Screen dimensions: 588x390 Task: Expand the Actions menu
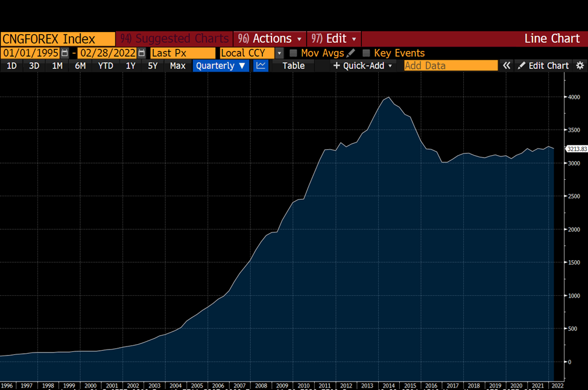point(270,39)
